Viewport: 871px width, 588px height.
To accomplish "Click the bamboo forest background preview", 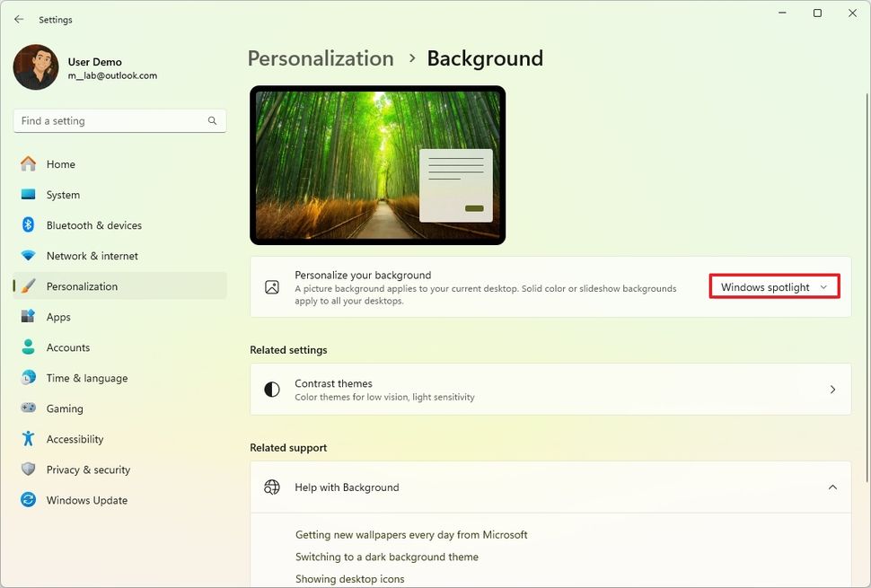I will pyautogui.click(x=378, y=165).
